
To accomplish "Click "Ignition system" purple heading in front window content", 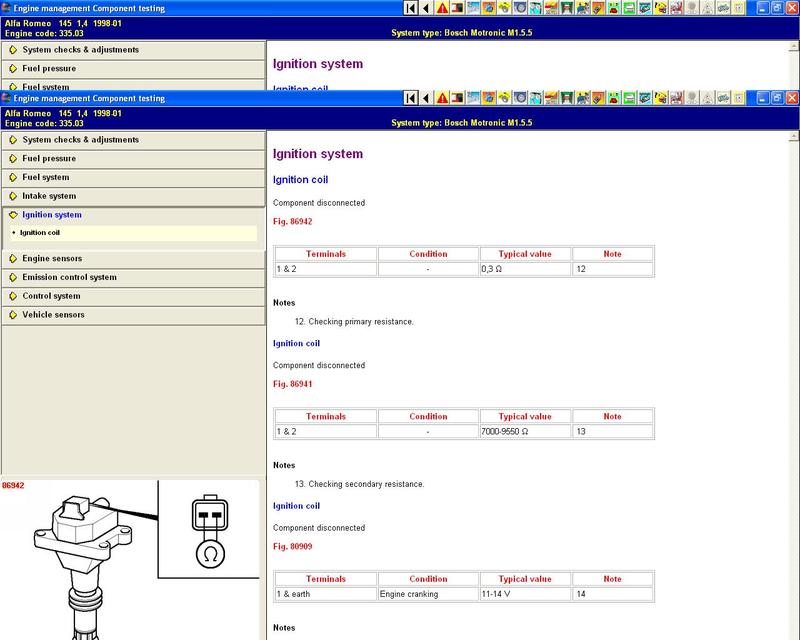I will point(318,154).
